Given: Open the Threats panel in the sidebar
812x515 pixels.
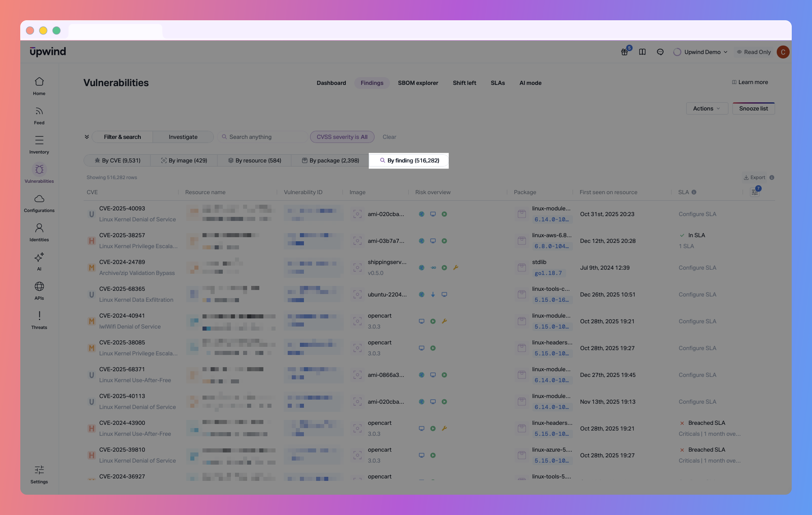Looking at the screenshot, I should tap(39, 319).
